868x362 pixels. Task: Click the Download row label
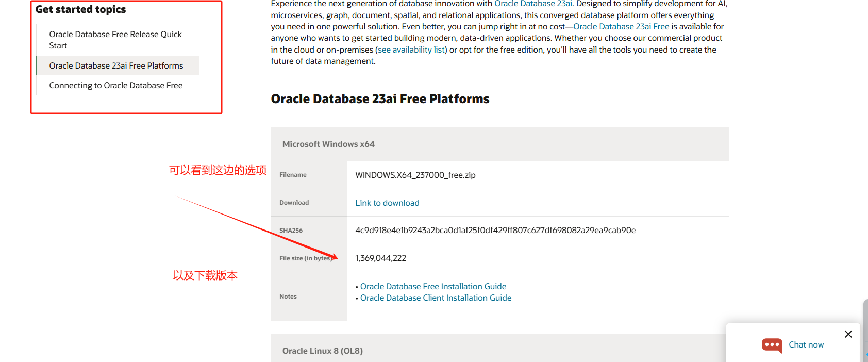(x=294, y=203)
